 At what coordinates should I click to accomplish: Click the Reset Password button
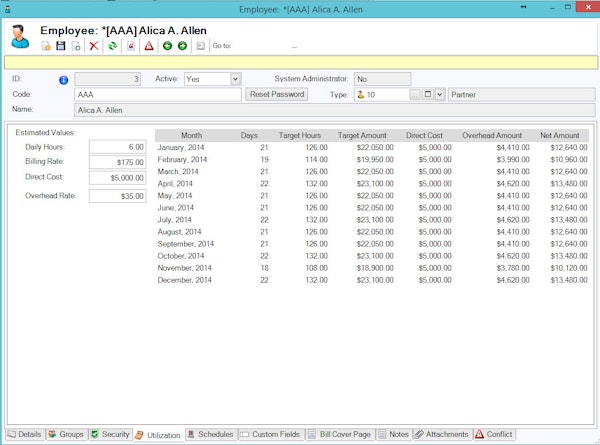point(277,94)
